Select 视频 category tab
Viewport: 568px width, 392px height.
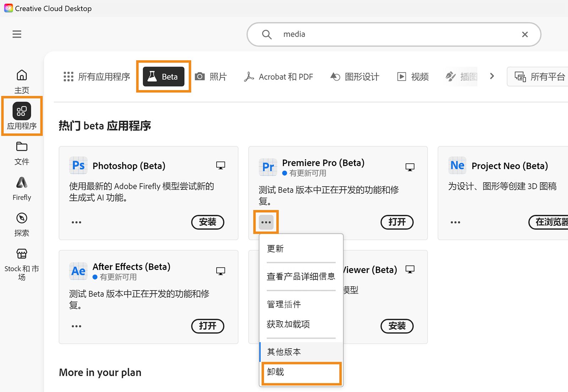coord(413,77)
